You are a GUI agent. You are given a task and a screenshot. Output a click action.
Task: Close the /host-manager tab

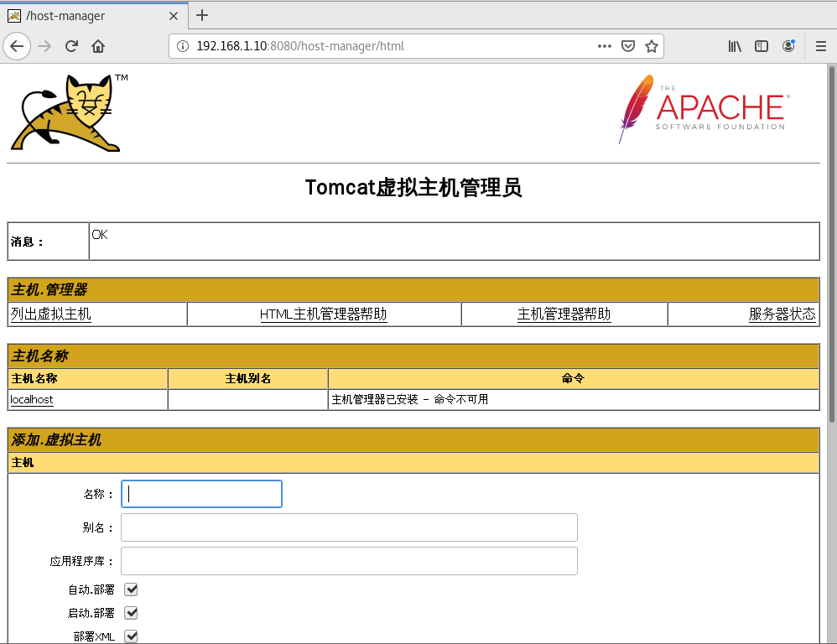174,16
